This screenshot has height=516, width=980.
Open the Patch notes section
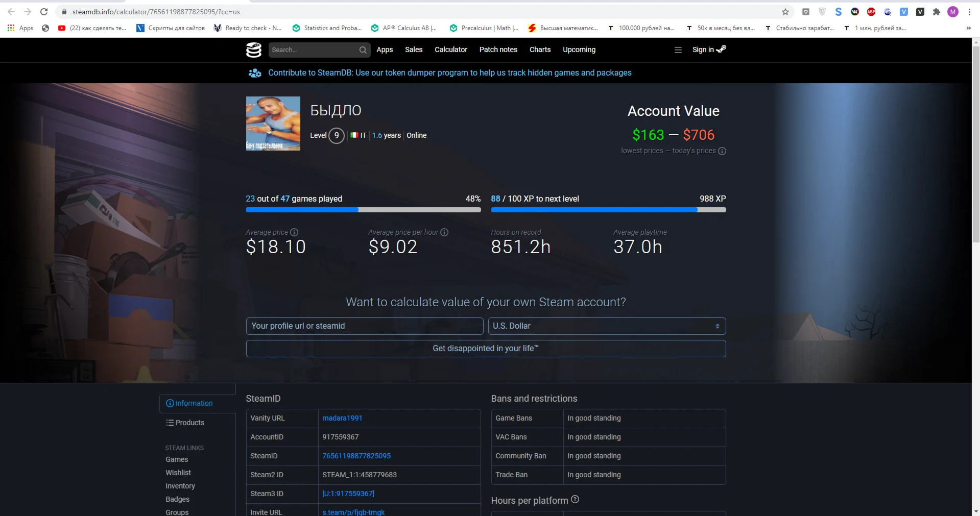point(498,50)
